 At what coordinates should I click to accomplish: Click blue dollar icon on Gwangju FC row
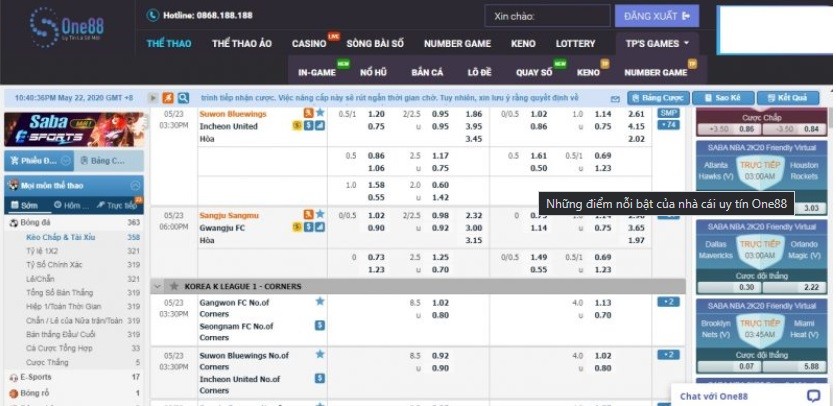coord(308,227)
